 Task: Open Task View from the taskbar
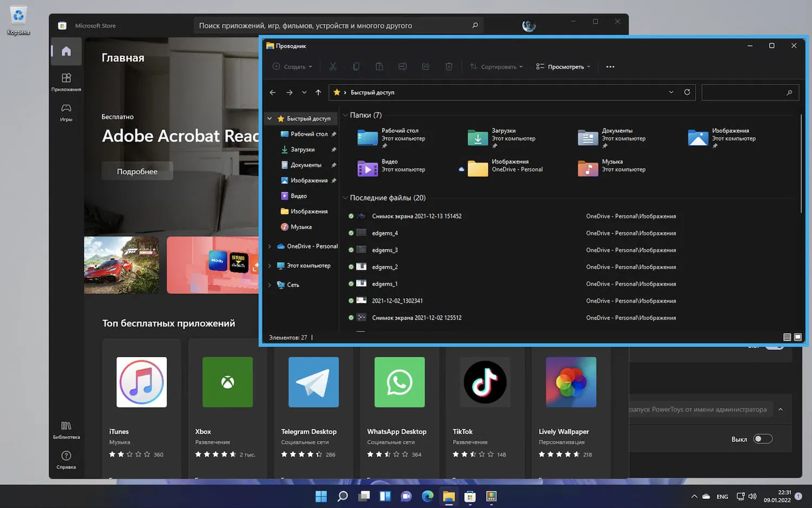[364, 496]
